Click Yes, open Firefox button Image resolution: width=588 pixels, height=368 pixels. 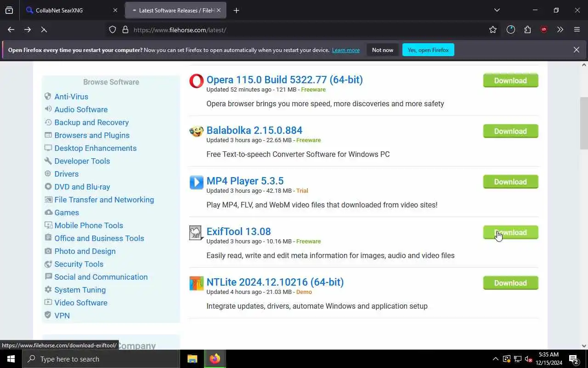click(428, 50)
